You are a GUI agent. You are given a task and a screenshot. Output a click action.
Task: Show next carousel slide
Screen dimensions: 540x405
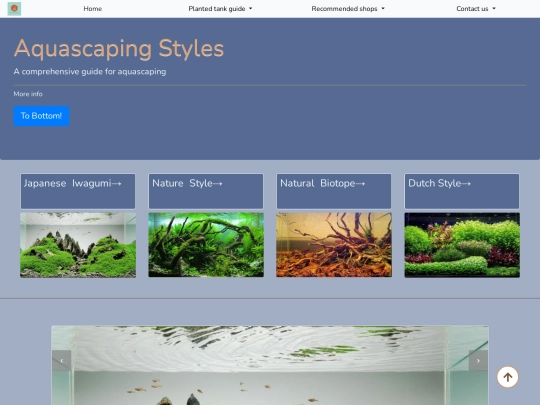pos(478,361)
